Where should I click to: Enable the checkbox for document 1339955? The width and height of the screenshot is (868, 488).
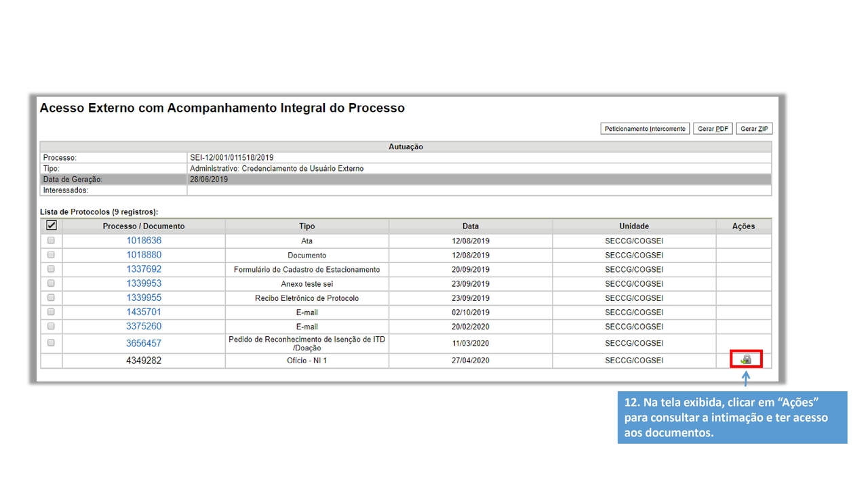[51, 298]
